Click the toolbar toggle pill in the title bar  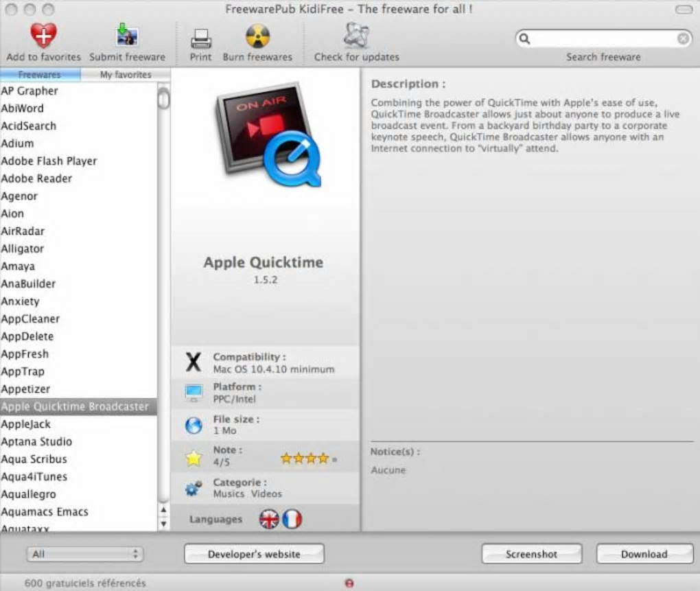pos(684,10)
